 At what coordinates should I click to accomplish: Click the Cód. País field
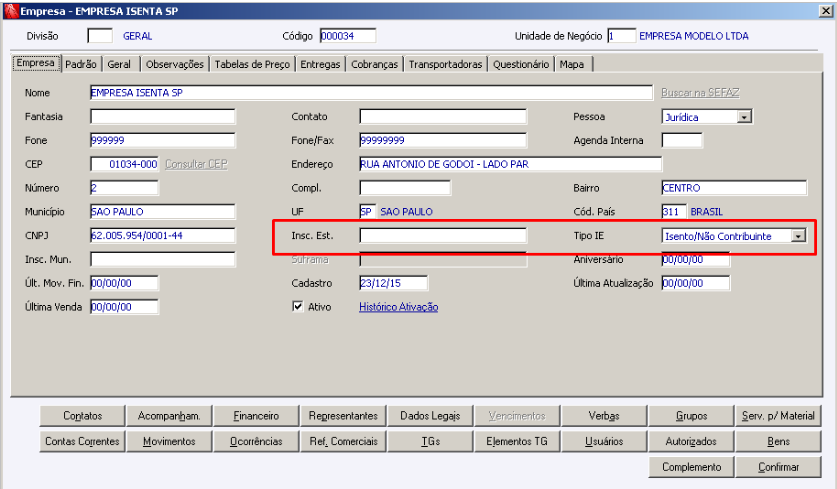pyautogui.click(x=674, y=211)
